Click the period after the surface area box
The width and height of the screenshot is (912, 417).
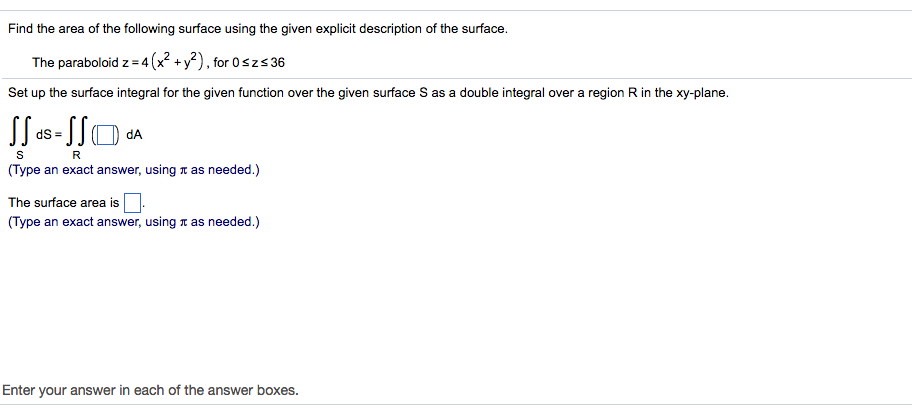(x=144, y=207)
